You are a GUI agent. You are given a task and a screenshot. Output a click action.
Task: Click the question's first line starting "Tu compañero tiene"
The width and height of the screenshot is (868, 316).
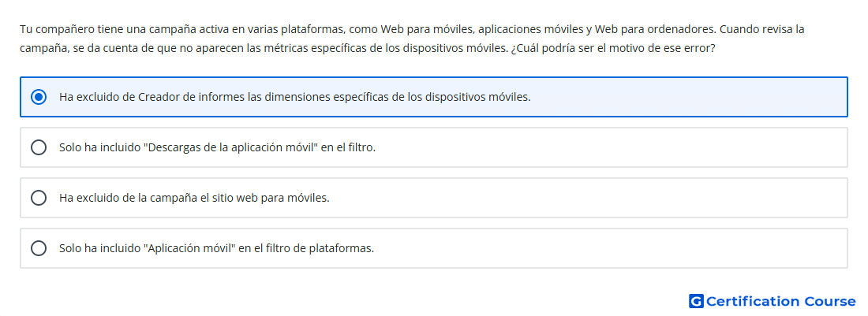(411, 28)
